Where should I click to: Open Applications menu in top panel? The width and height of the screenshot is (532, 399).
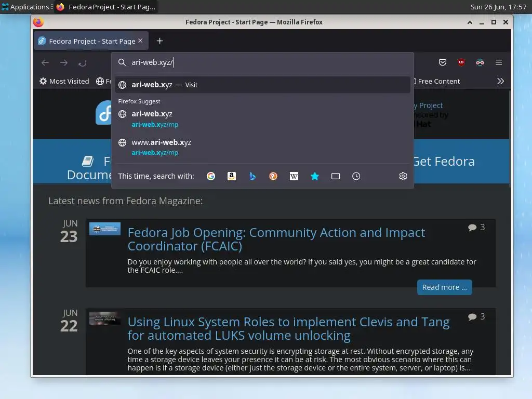(26, 7)
